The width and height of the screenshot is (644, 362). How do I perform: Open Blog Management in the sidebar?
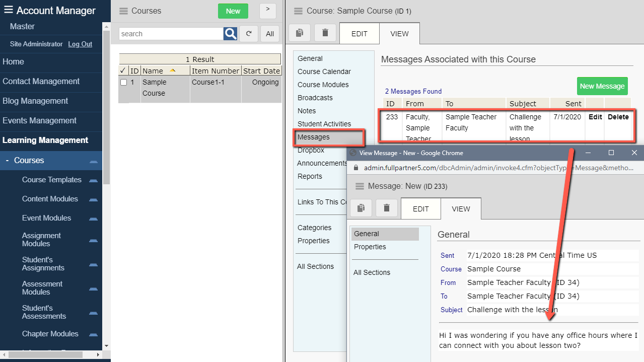[35, 101]
